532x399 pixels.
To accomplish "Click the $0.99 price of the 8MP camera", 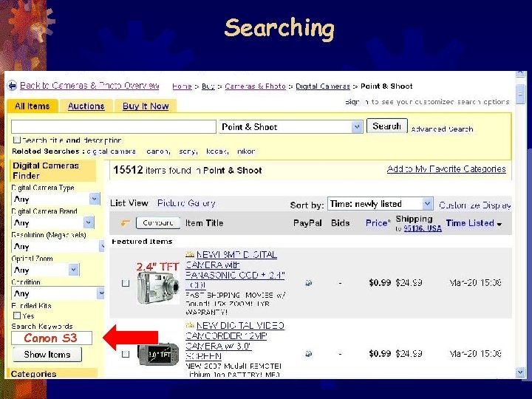I will 380,282.
